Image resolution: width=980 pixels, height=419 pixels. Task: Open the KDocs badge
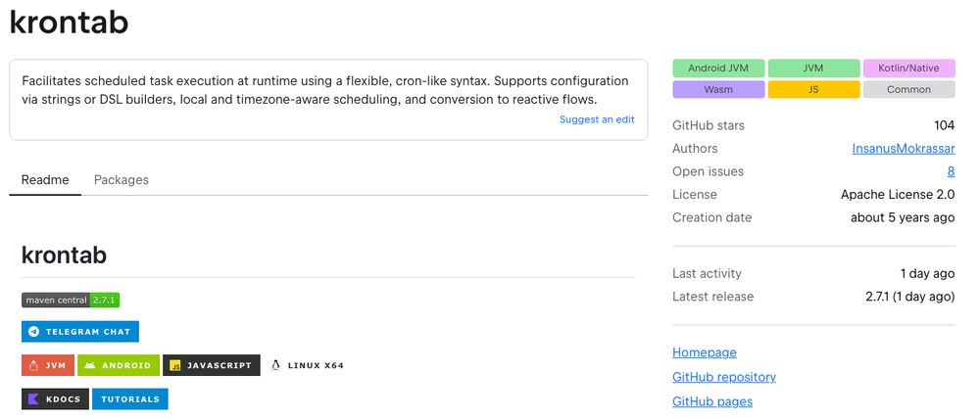(x=55, y=398)
